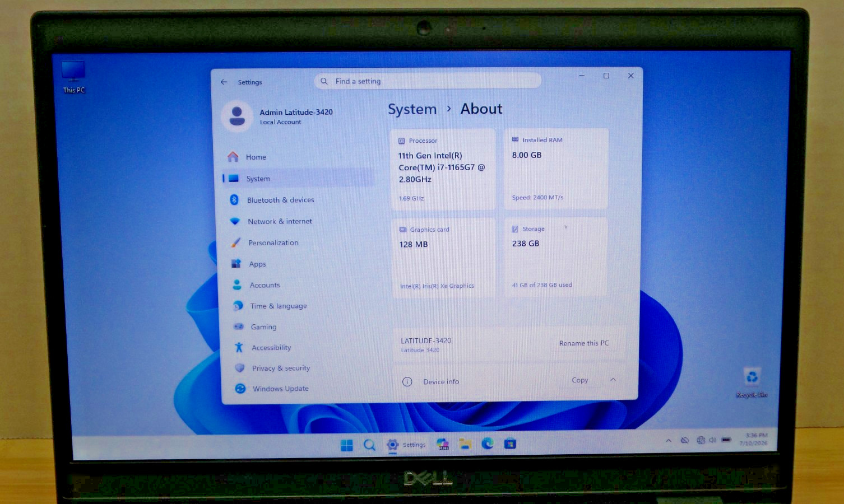Open Network & internet settings
This screenshot has height=504, width=844.
tap(299, 221)
